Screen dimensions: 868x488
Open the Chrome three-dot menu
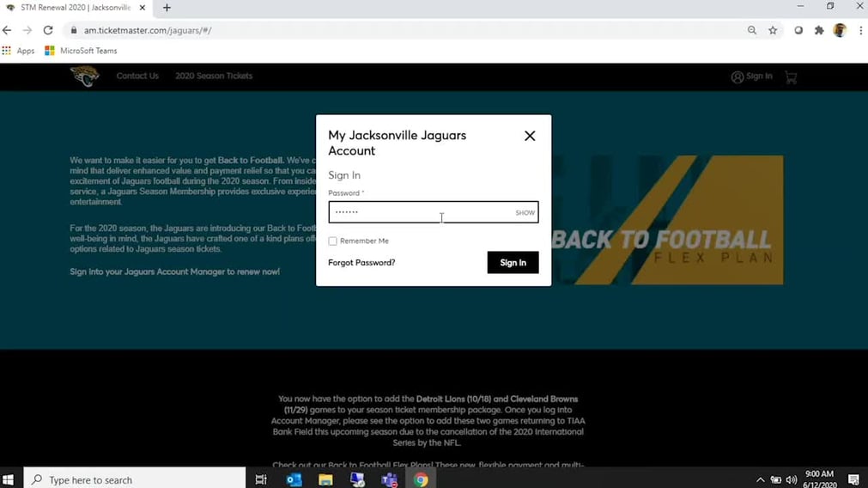point(861,30)
